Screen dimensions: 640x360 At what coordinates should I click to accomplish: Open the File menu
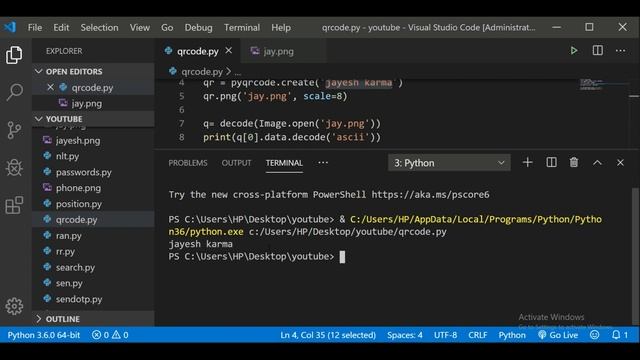(35, 27)
